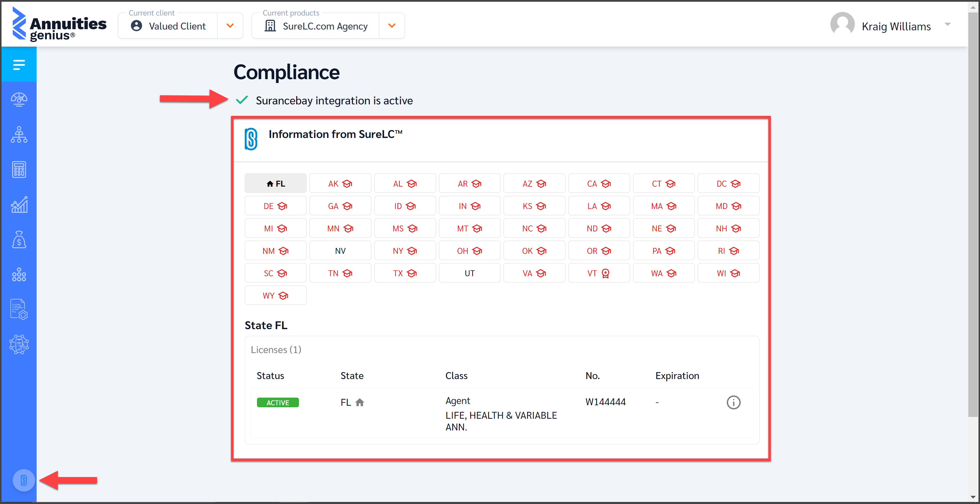Select the UT state tab
The height and width of the screenshot is (504, 980).
[x=469, y=273]
